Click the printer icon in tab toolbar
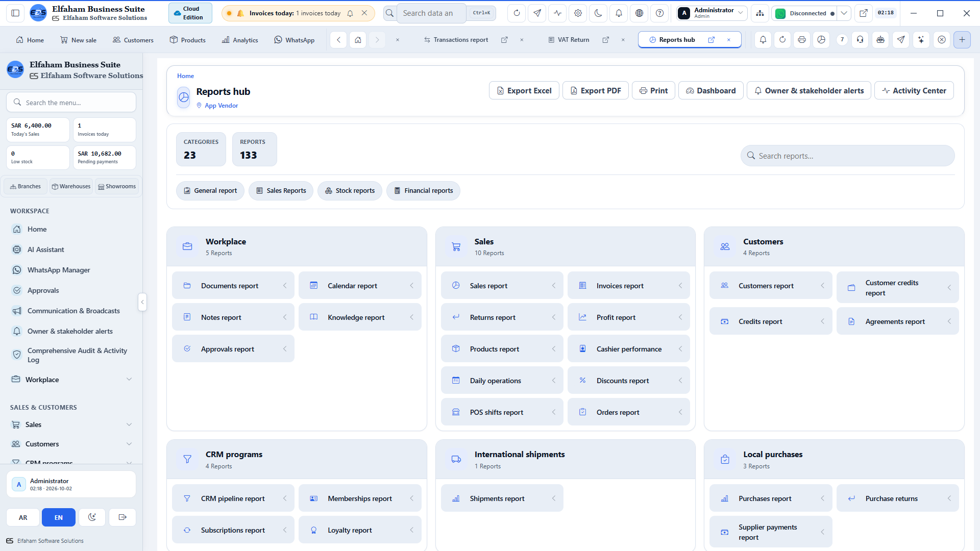 click(x=802, y=40)
